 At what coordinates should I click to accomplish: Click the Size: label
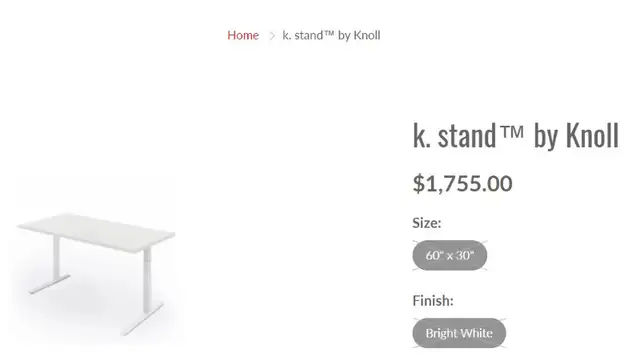coord(427,223)
